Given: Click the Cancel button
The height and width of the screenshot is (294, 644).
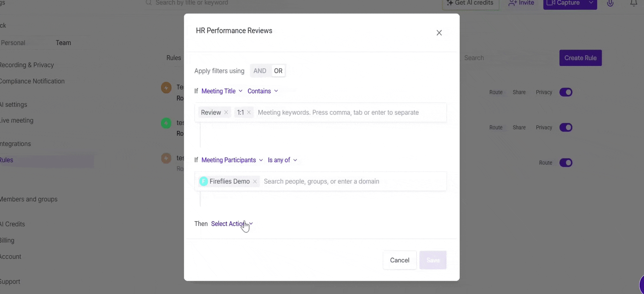Looking at the screenshot, I should [399, 260].
